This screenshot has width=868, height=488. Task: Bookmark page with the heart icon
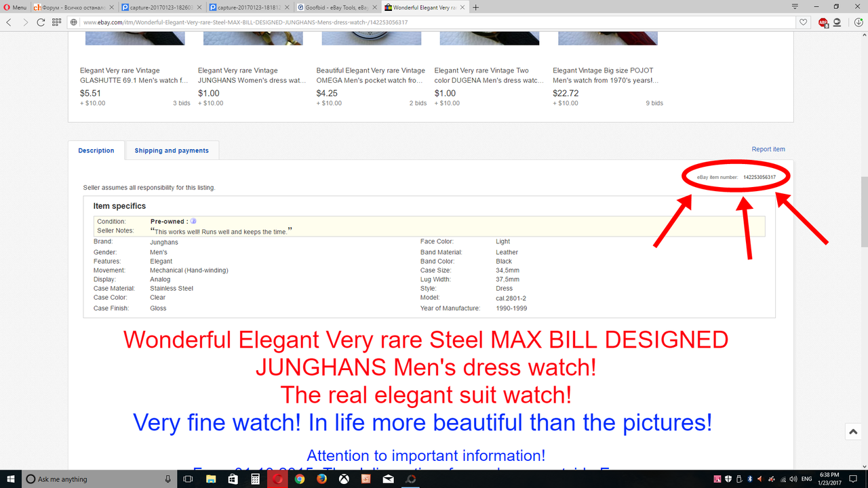(804, 22)
